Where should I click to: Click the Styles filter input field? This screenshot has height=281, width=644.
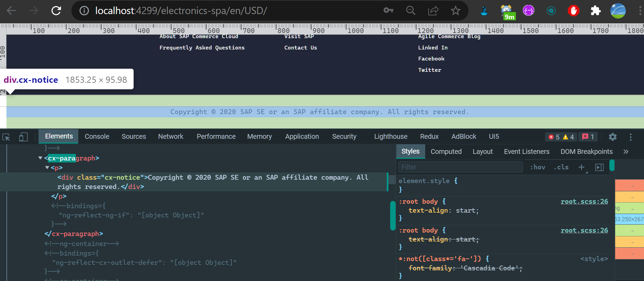click(460, 167)
